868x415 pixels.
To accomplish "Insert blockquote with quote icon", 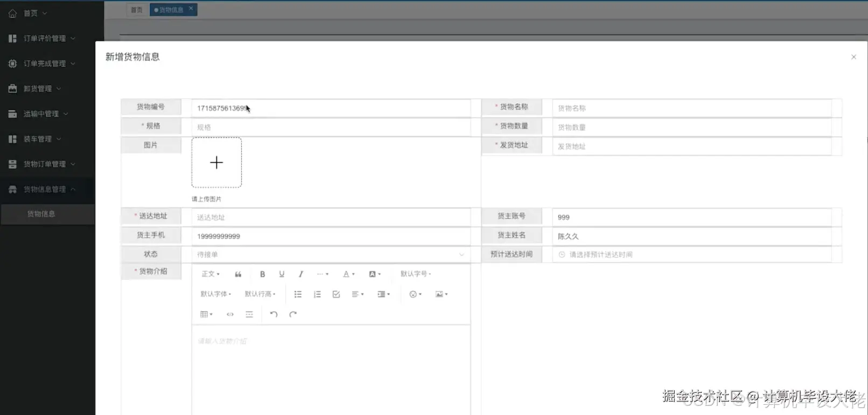I will point(238,274).
